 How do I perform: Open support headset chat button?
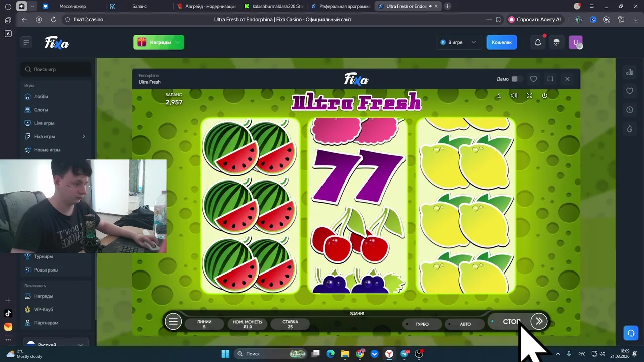(x=630, y=333)
